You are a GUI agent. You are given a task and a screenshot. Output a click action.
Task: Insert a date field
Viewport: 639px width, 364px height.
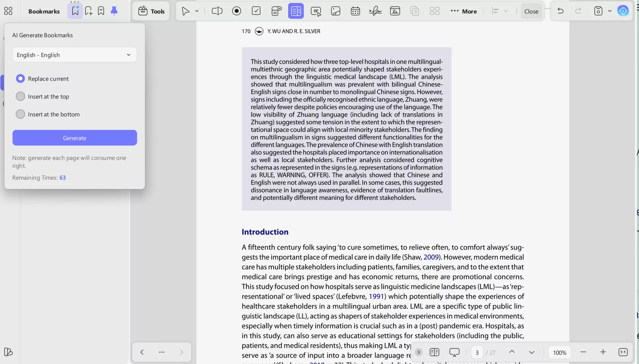pos(355,11)
